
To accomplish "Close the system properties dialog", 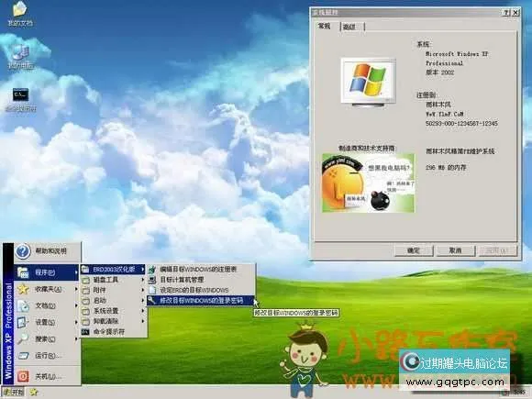I will click(515, 13).
